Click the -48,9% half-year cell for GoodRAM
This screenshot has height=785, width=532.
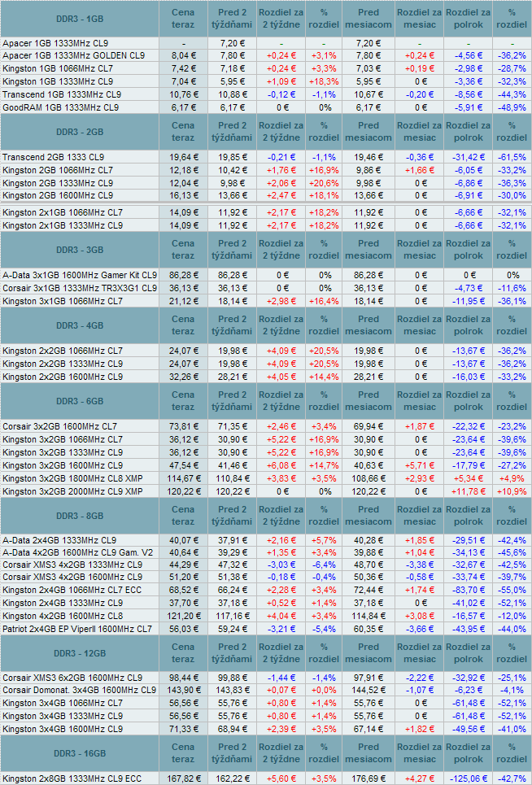pyautogui.click(x=512, y=107)
